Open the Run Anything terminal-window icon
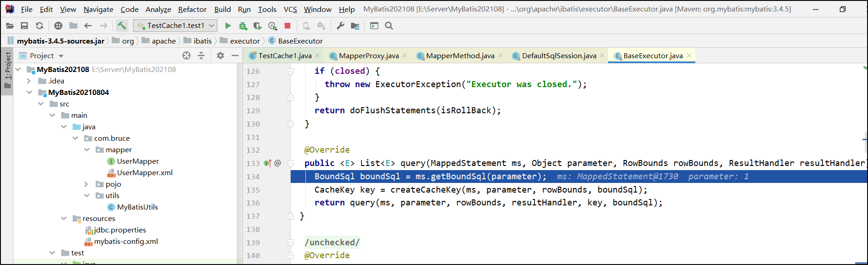The image size is (868, 265). (374, 26)
